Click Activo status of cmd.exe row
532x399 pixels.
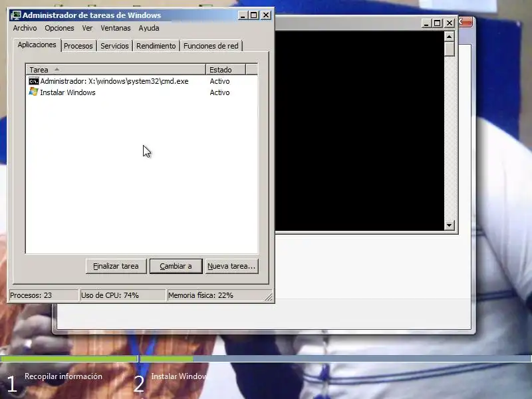click(x=219, y=81)
